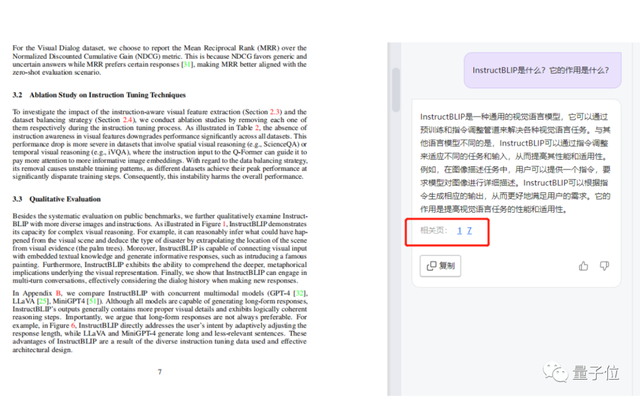Click the answer text starting 'InstructBLIP是一种通用的'
The image size is (640, 401).
tap(515, 163)
